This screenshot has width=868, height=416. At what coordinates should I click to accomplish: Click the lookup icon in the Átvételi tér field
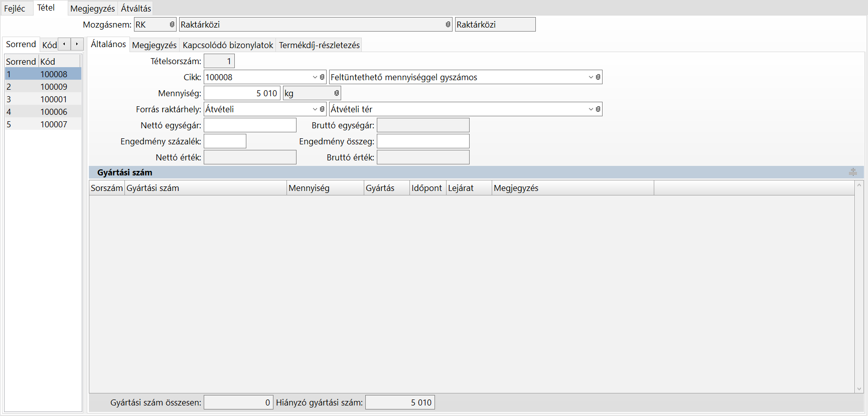coord(598,109)
